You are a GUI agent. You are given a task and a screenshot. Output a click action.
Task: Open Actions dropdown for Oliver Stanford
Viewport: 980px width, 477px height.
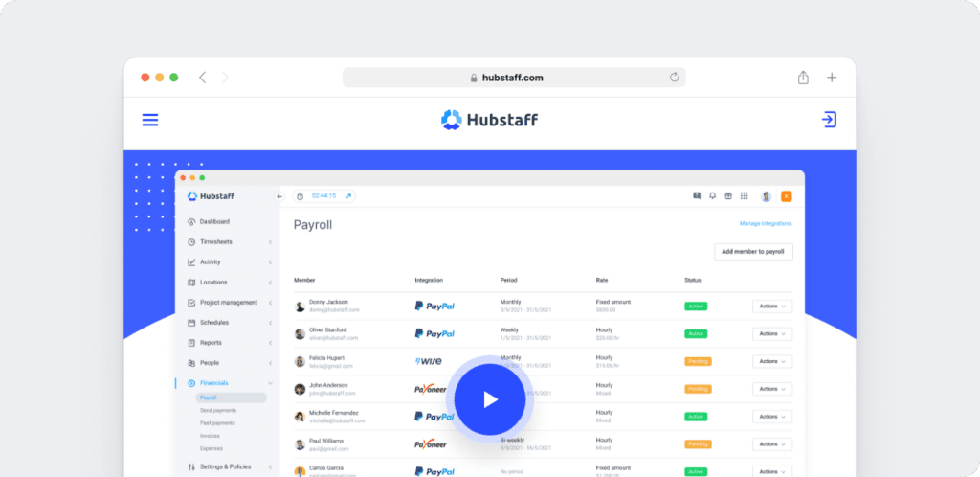(x=772, y=334)
